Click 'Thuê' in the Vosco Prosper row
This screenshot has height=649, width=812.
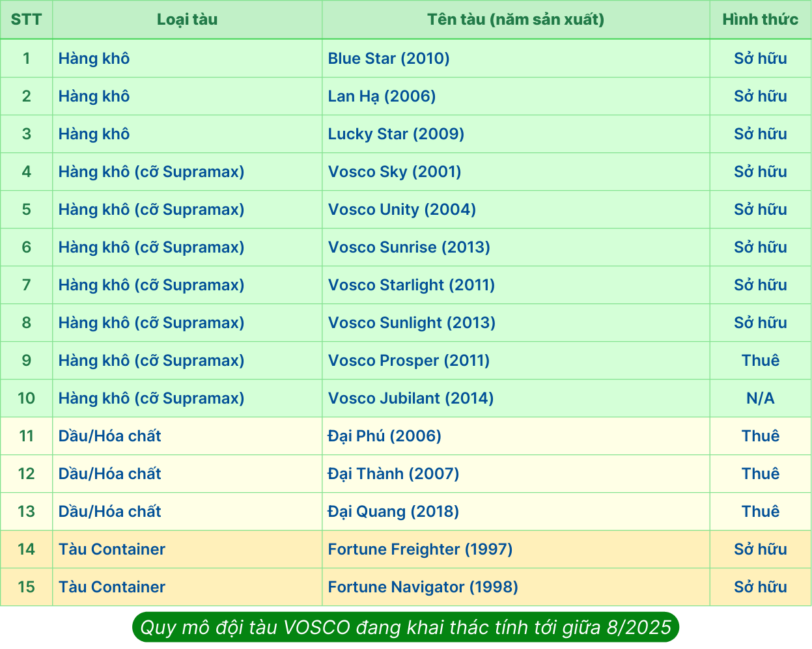760,361
